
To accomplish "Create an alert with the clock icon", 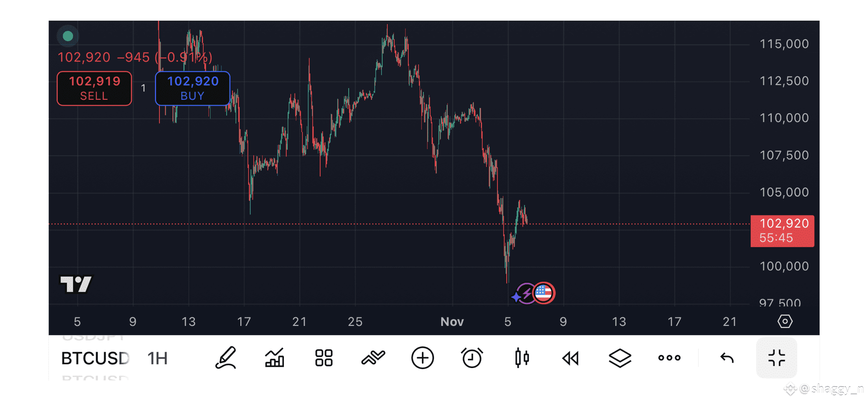I will tap(472, 358).
